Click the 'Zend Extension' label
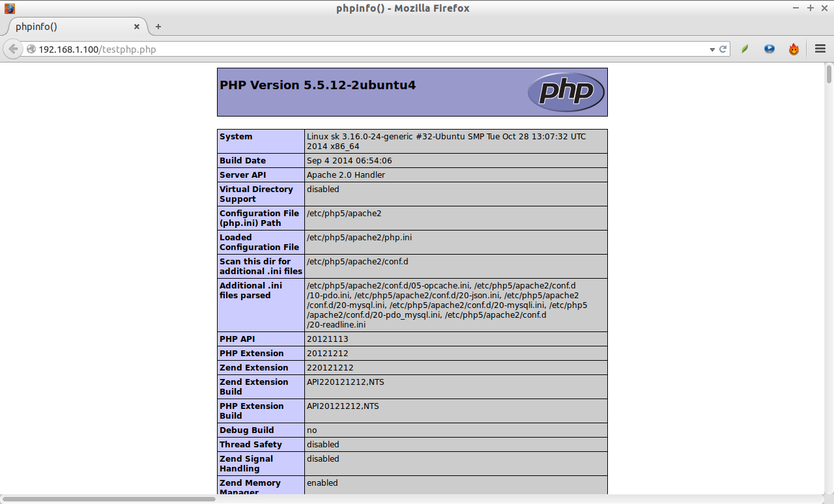The image size is (834, 504). pos(253,368)
